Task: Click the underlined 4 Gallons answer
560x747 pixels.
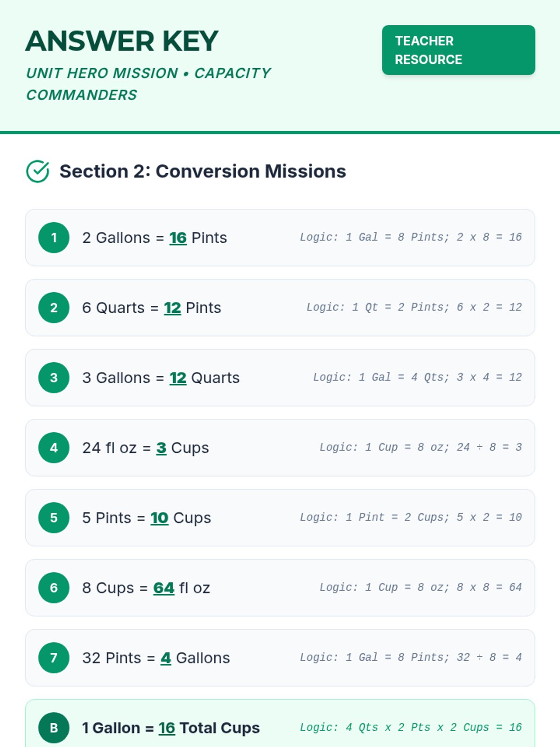Action: (166, 658)
